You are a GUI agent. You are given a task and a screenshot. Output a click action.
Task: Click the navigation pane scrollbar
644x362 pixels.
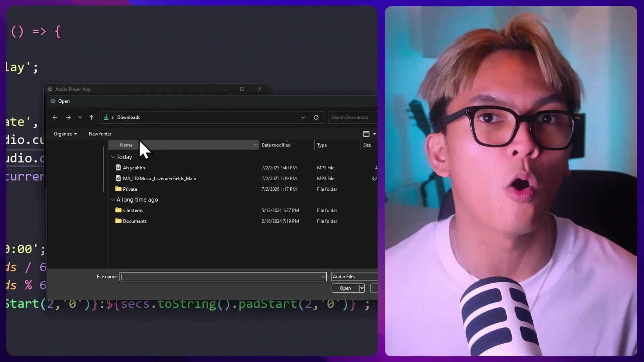pyautogui.click(x=104, y=169)
